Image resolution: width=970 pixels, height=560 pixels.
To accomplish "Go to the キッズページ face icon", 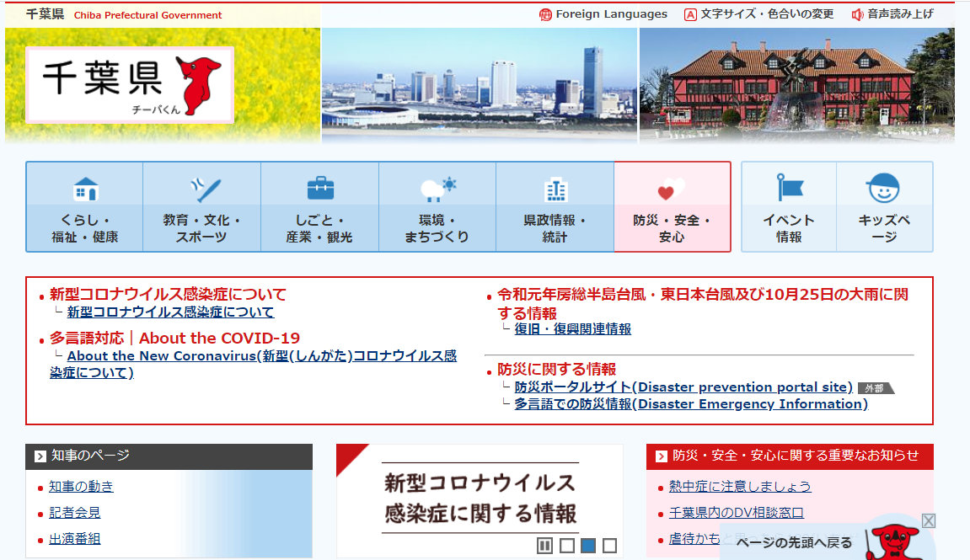I will [883, 189].
